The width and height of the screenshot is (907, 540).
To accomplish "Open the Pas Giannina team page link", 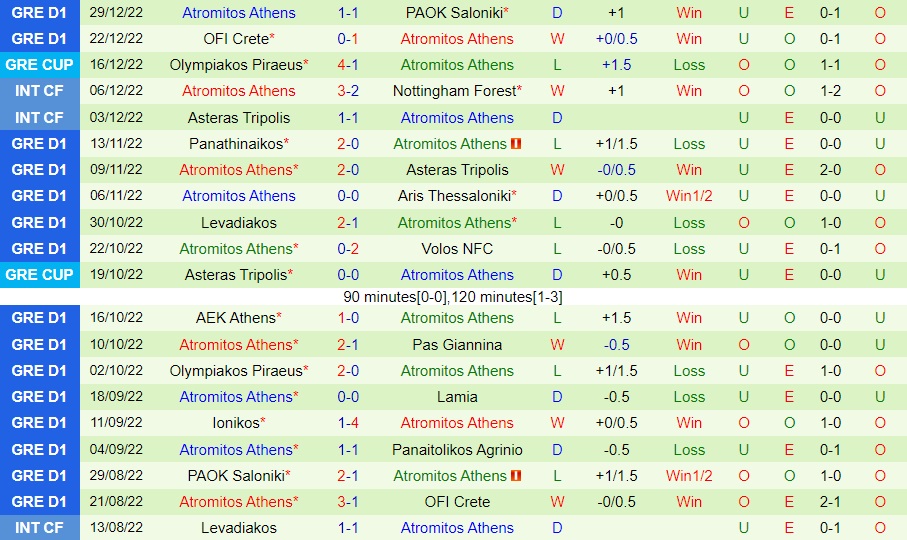I will pyautogui.click(x=457, y=345).
